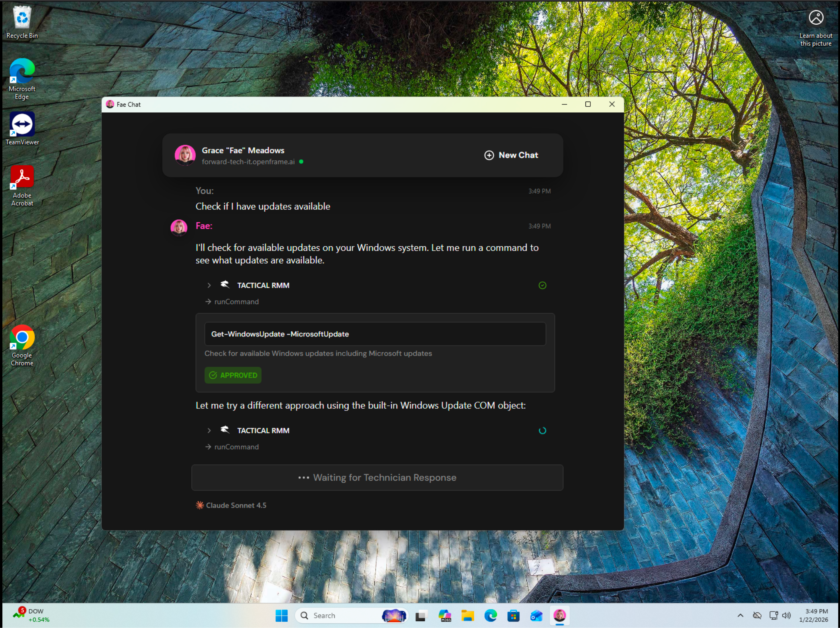Click Fae avatar beside the reply message

click(x=179, y=227)
